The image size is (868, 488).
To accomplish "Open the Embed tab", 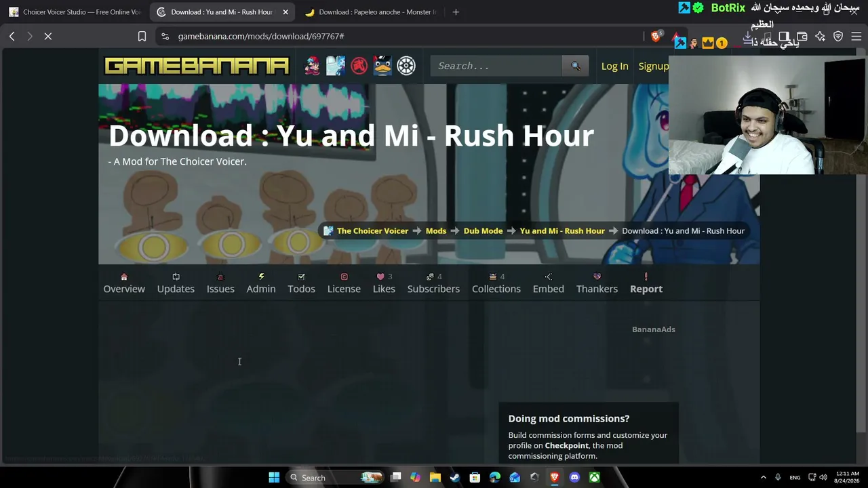I will (x=549, y=283).
